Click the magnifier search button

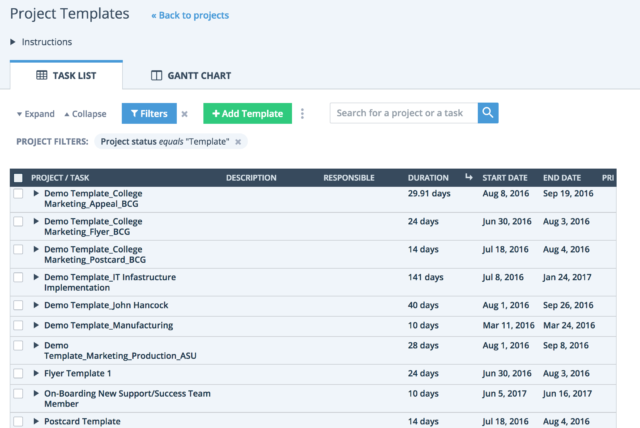point(488,113)
